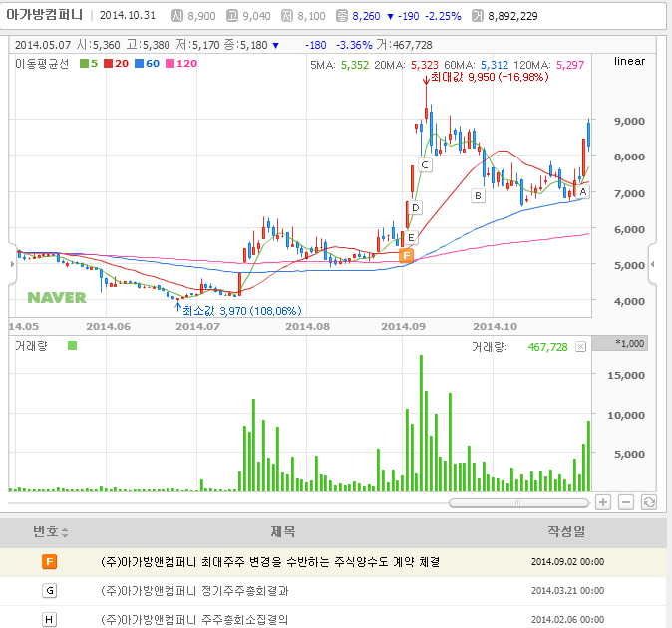Open 주주총회소집결의 disclosure
This screenshot has height=628, width=672.
pyautogui.click(x=194, y=619)
